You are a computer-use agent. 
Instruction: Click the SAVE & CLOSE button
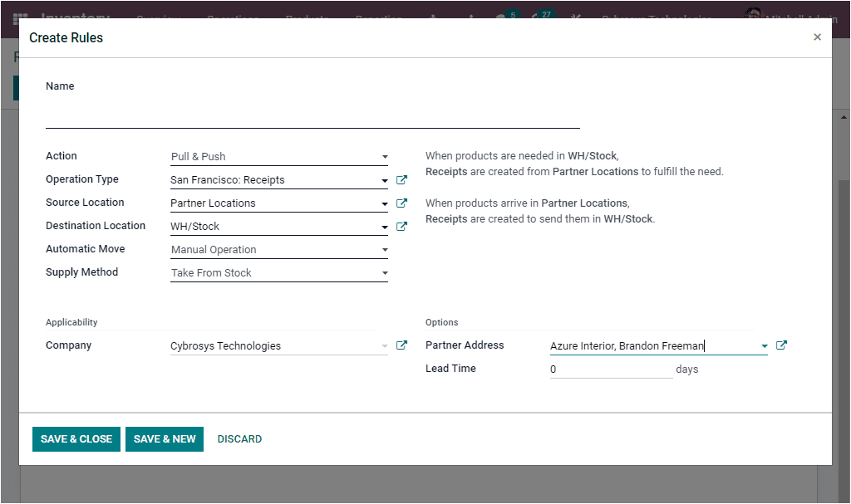coord(76,438)
